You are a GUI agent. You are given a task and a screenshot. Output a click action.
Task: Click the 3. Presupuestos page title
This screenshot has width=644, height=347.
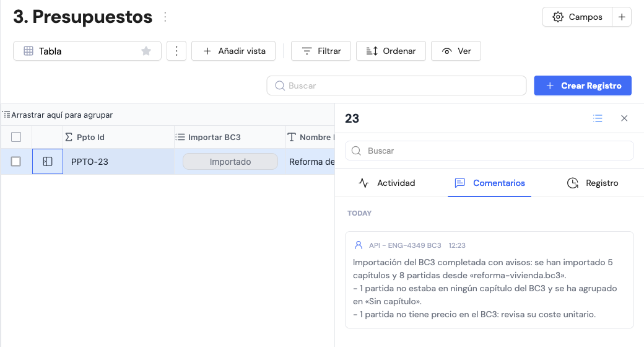tap(82, 17)
